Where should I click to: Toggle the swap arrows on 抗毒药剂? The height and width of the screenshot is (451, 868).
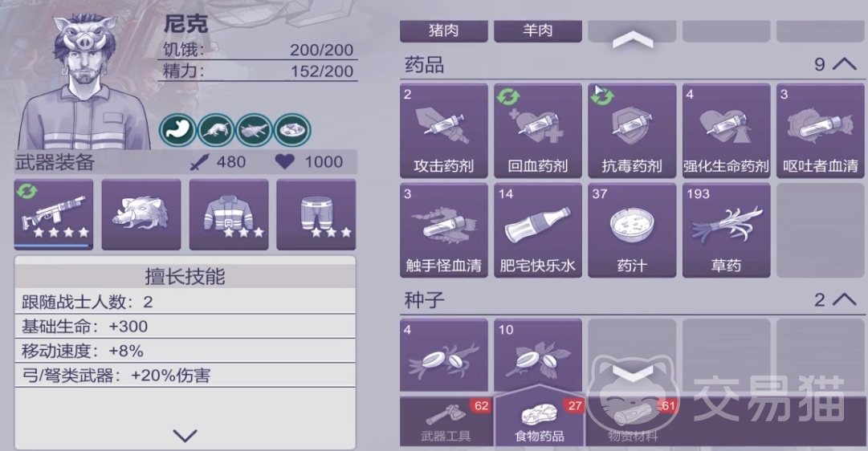click(601, 96)
